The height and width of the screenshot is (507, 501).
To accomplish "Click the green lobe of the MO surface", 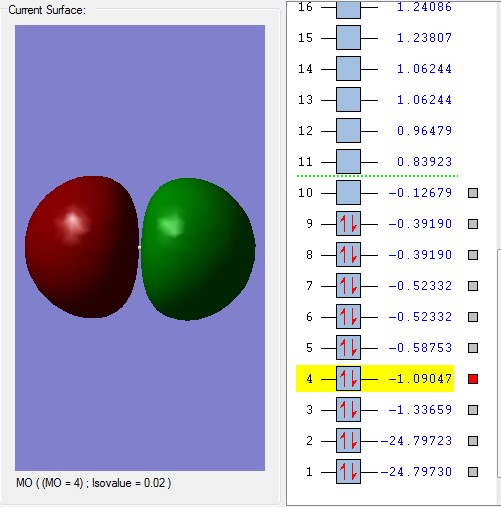I will [x=198, y=249].
